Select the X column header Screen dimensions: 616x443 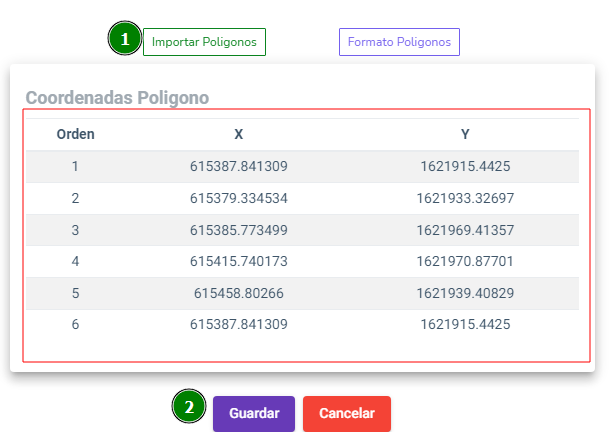pos(238,134)
